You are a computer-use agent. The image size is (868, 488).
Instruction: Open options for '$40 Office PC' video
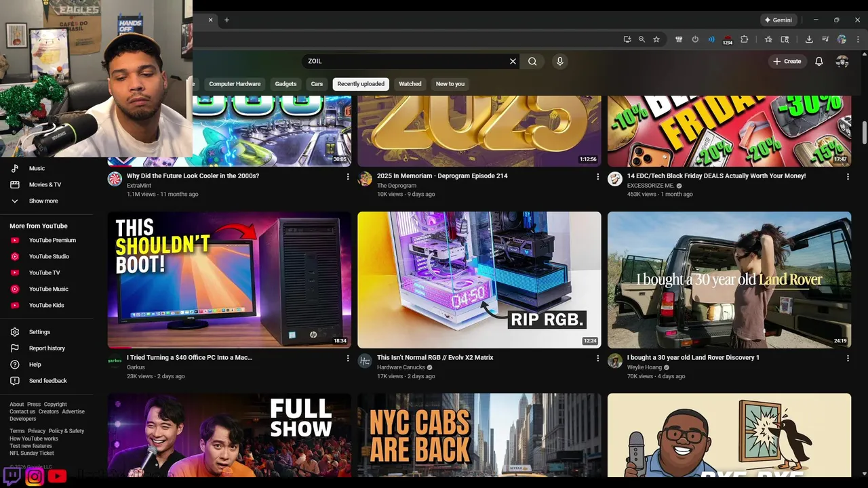click(348, 358)
